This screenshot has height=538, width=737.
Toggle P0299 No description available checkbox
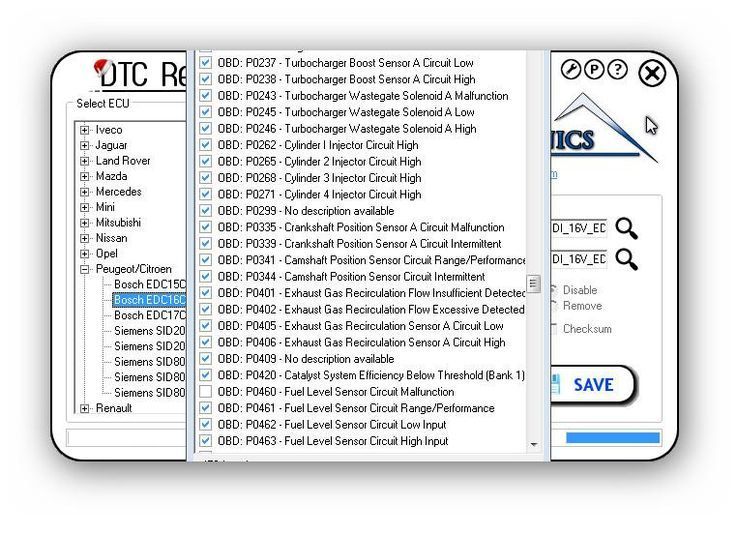205,211
